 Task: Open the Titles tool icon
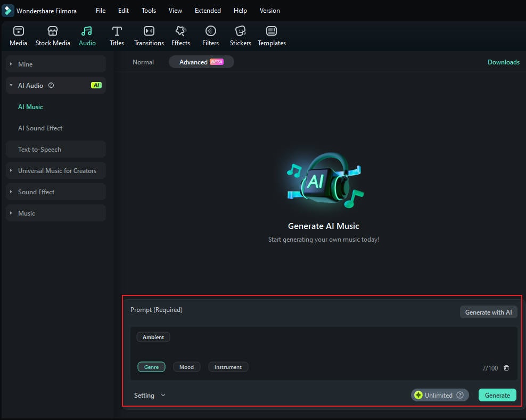pyautogui.click(x=117, y=31)
